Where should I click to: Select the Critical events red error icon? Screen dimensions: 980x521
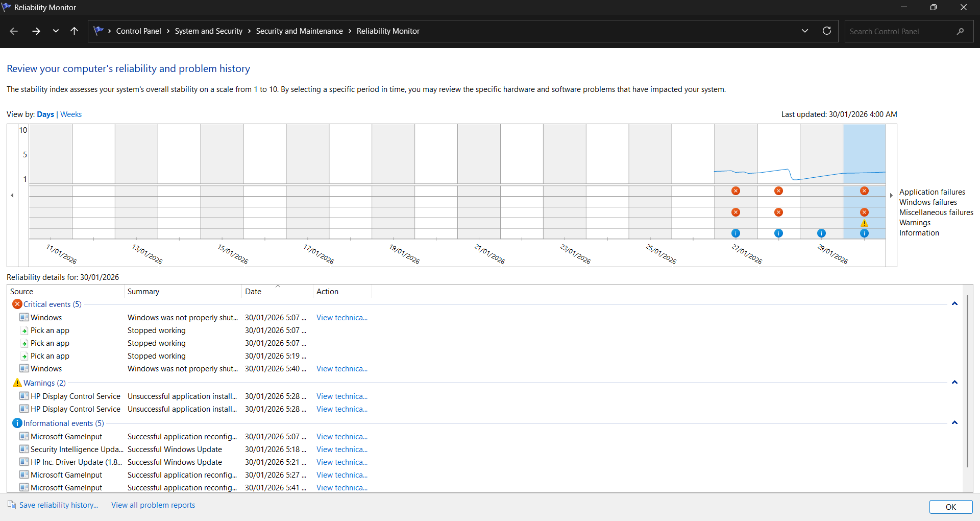click(x=17, y=304)
